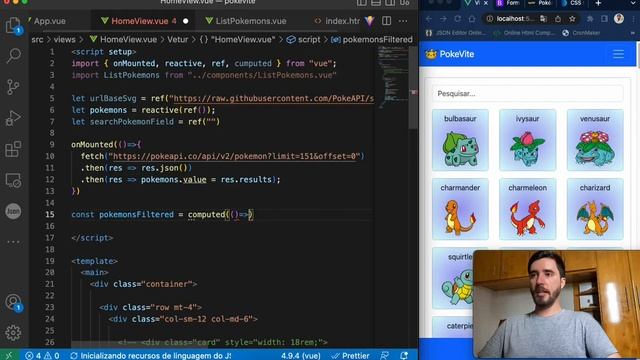Click the code minimap in editor
The height and width of the screenshot is (360, 640).
tap(393, 78)
